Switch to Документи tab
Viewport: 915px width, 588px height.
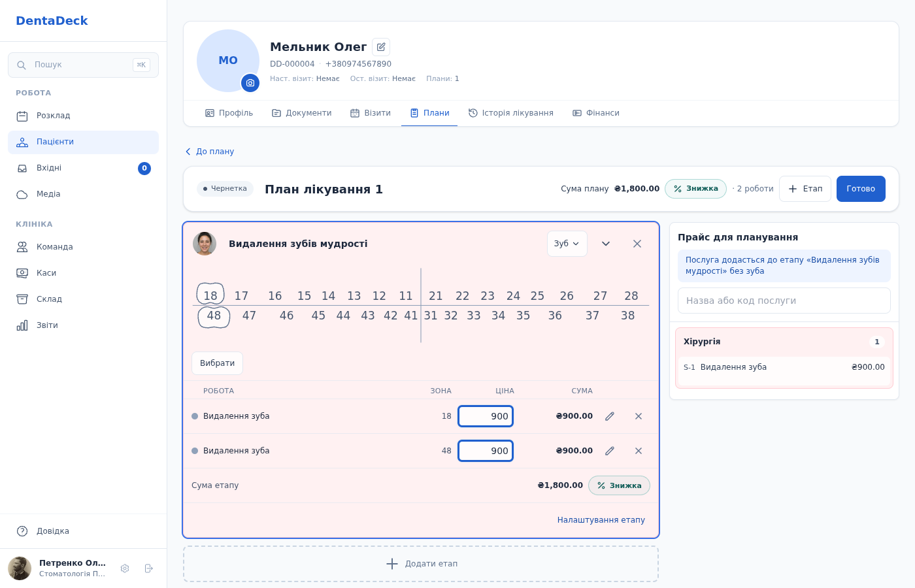(302, 113)
